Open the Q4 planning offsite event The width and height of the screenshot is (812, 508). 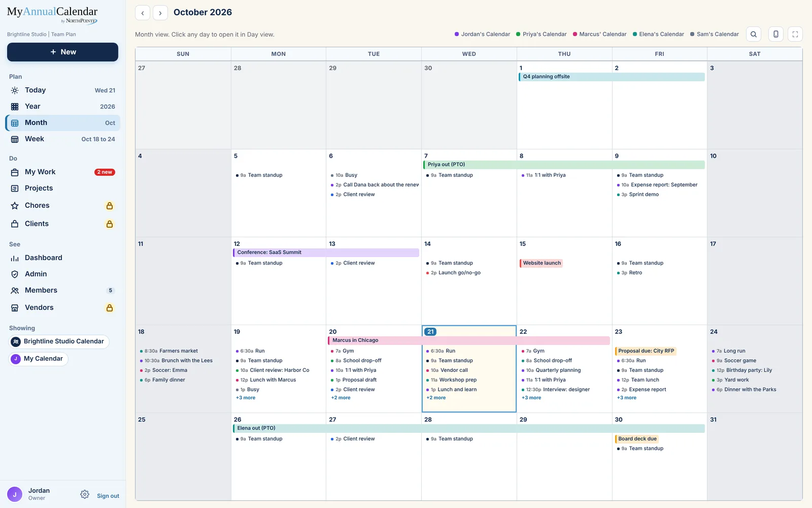click(612, 77)
